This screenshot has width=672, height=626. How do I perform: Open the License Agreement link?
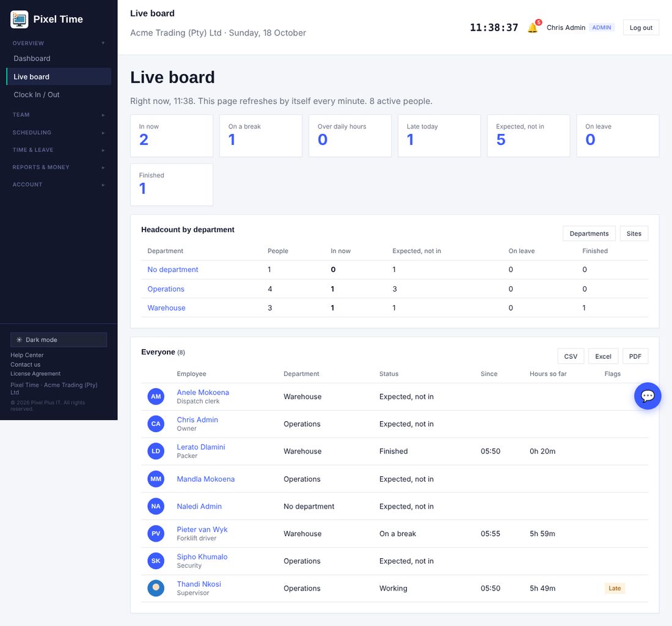click(35, 374)
